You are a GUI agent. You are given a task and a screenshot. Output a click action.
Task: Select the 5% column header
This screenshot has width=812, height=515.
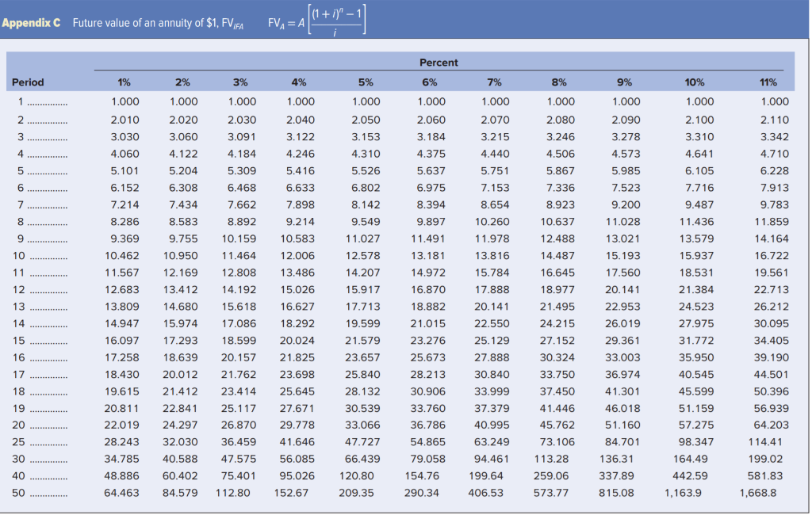coord(366,82)
